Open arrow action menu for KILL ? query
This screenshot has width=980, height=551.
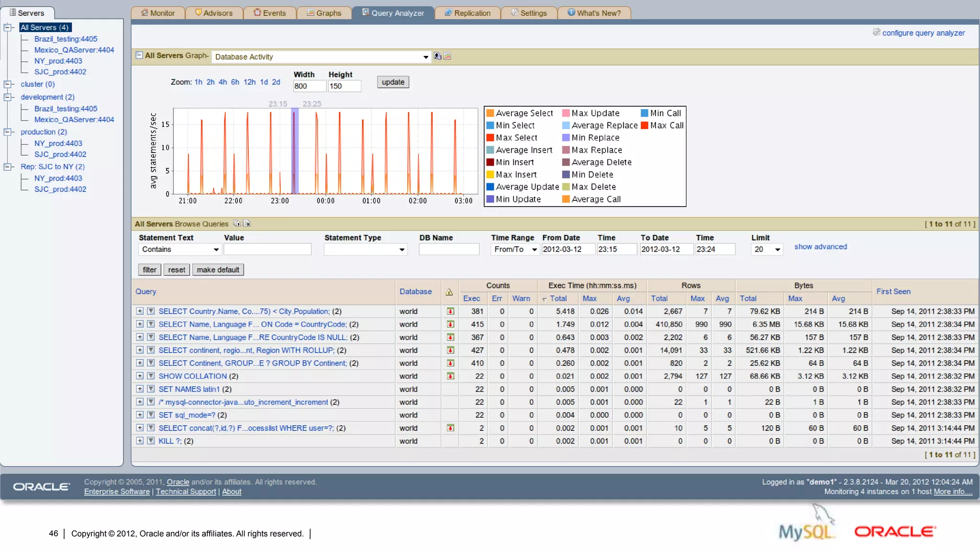point(151,441)
